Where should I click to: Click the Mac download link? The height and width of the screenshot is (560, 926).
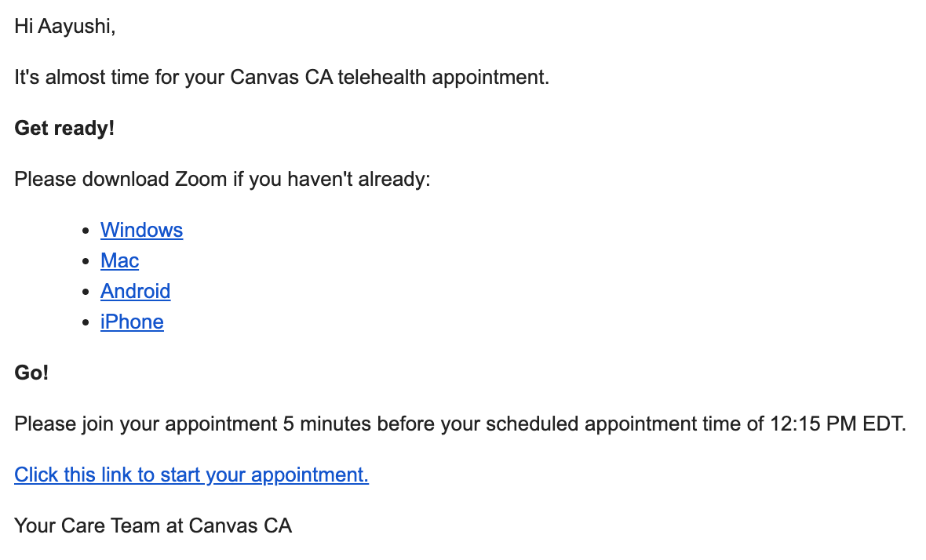pos(119,260)
